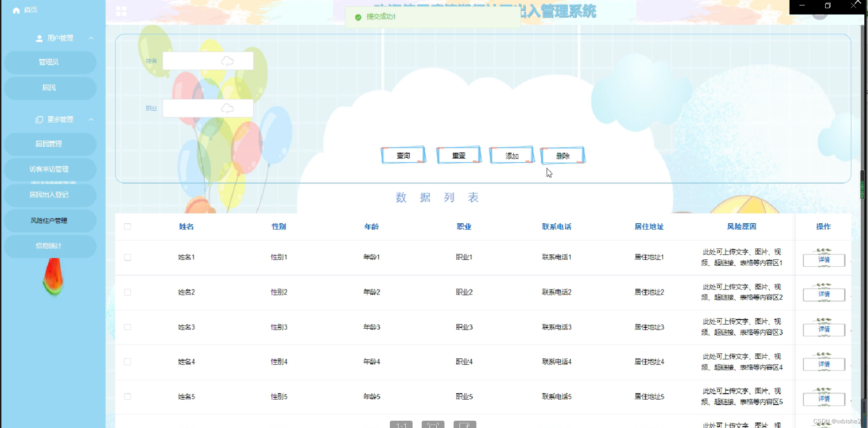Image resolution: width=868 pixels, height=428 pixels.
Task: Go to 首页 home in the sidebar
Action: click(25, 10)
